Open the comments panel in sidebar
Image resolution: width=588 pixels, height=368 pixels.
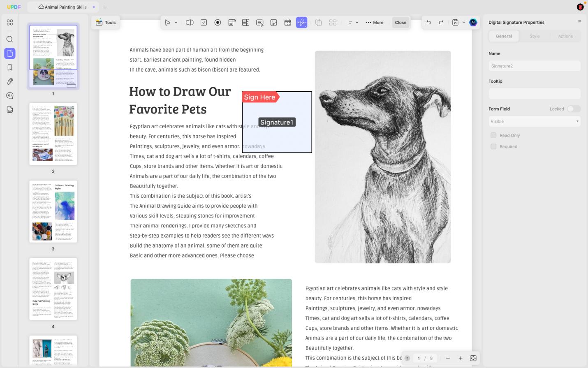coord(10,95)
